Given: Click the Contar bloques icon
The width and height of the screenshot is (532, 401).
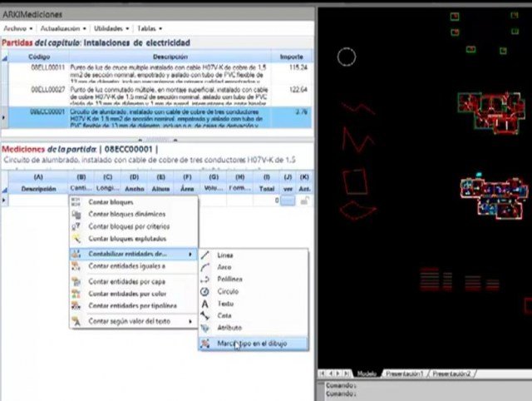Looking at the screenshot, I should 76,202.
